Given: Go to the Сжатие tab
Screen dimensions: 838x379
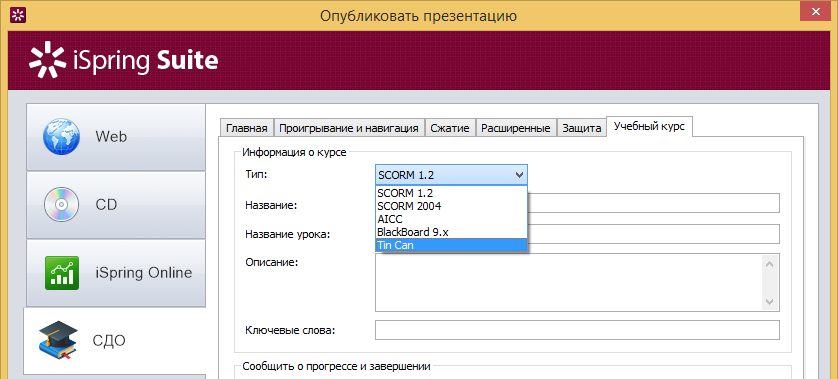Looking at the screenshot, I should [450, 128].
